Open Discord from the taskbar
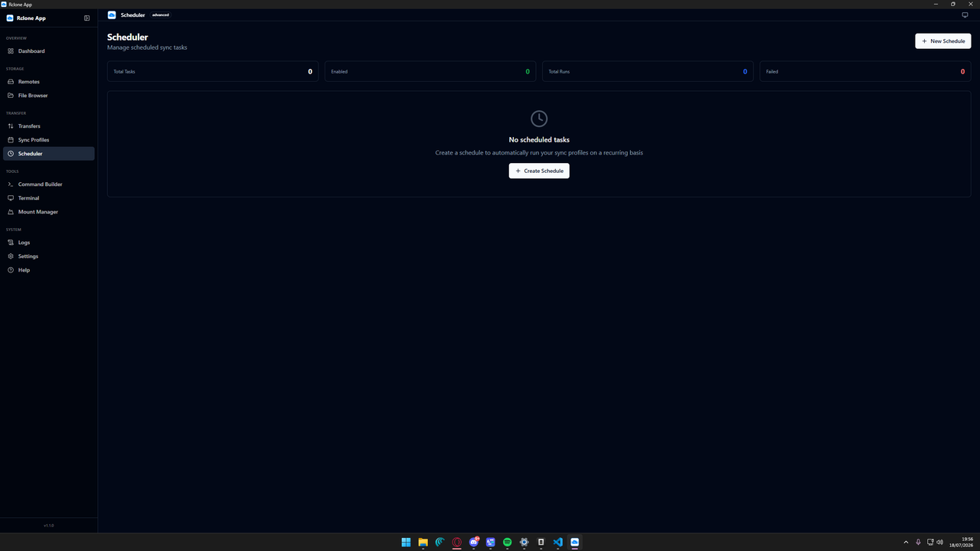This screenshot has width=980, height=551. click(x=474, y=542)
